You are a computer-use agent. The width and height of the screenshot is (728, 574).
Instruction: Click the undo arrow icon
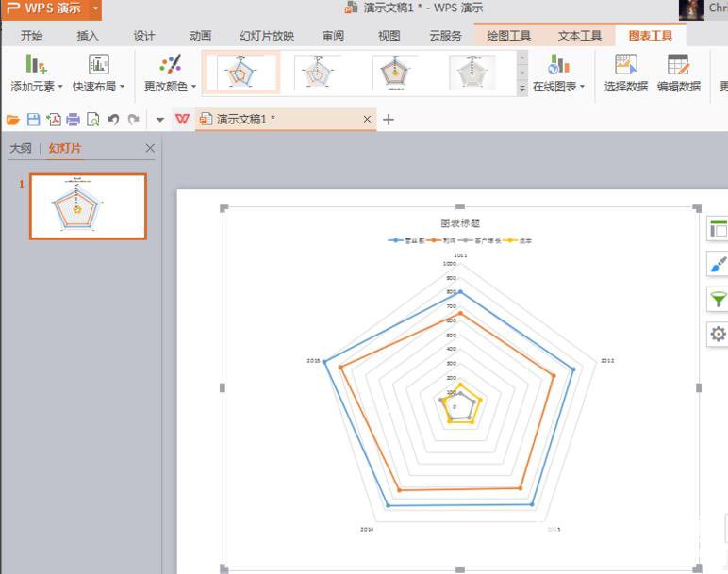point(113,120)
